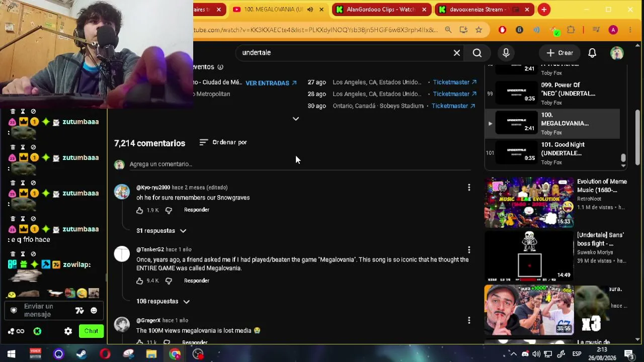This screenshot has width=644, height=362.
Task: Open Undertale Sans' boss fight video thumbnail
Action: pos(529,256)
